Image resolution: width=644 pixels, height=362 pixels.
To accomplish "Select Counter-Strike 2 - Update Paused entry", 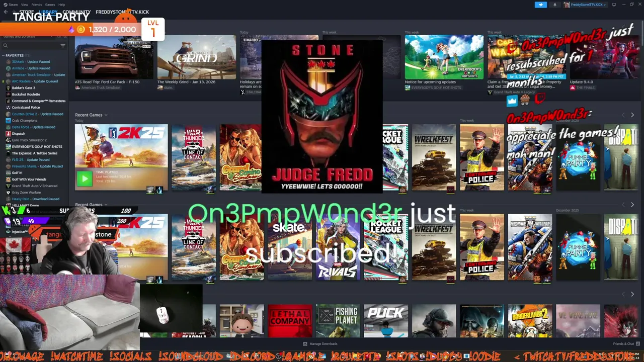I will coord(38,114).
